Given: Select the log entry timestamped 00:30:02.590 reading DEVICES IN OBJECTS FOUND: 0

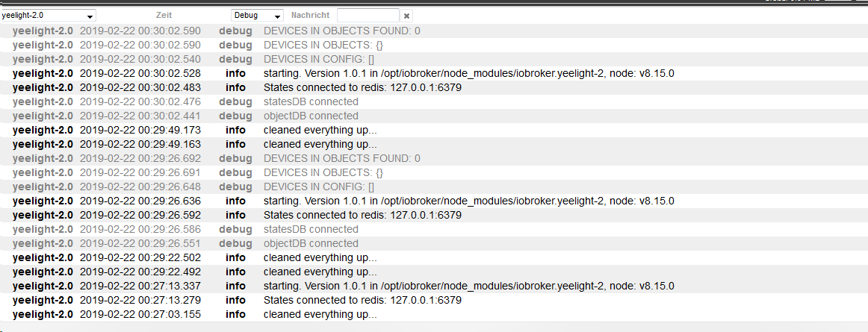Looking at the screenshot, I should pyautogui.click(x=341, y=31).
